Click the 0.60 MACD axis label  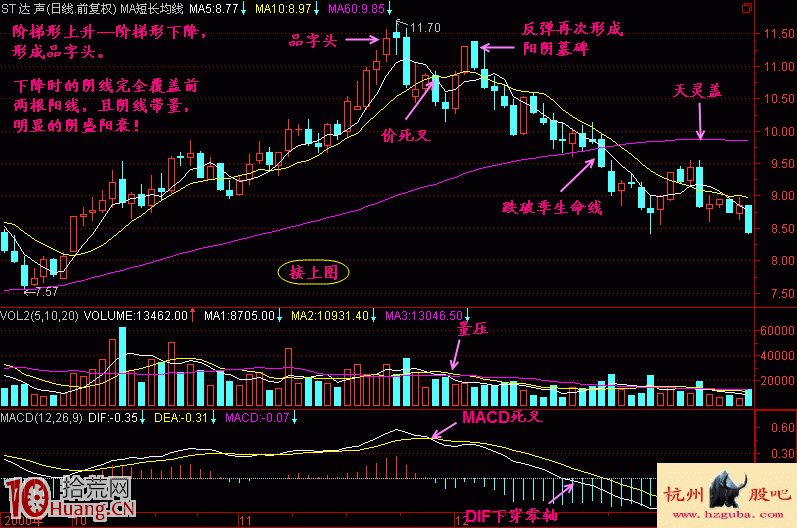click(783, 427)
